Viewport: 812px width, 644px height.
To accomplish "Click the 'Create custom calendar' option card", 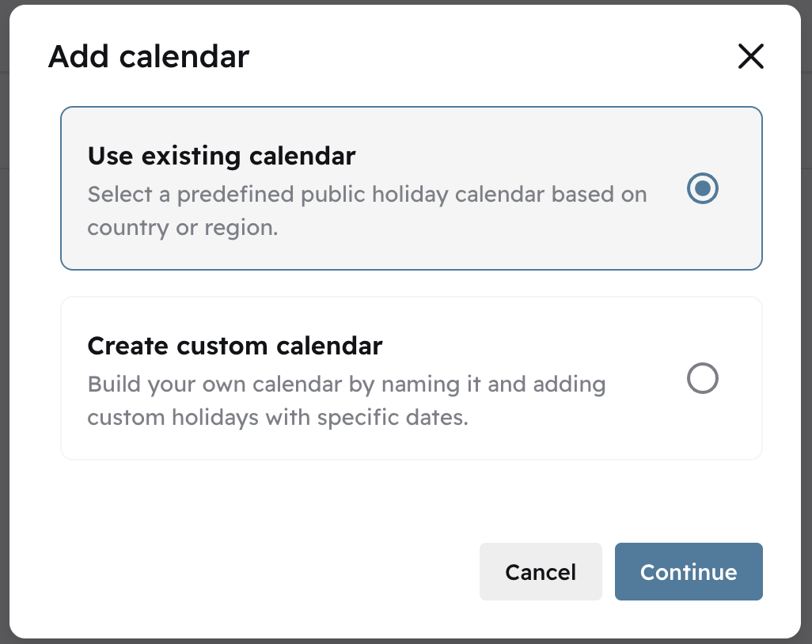I will click(412, 378).
